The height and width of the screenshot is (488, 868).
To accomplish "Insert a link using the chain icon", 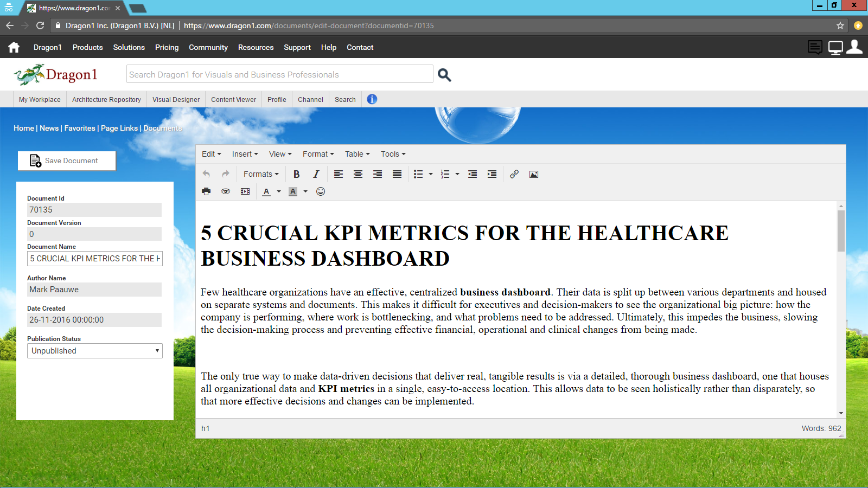I will point(514,174).
